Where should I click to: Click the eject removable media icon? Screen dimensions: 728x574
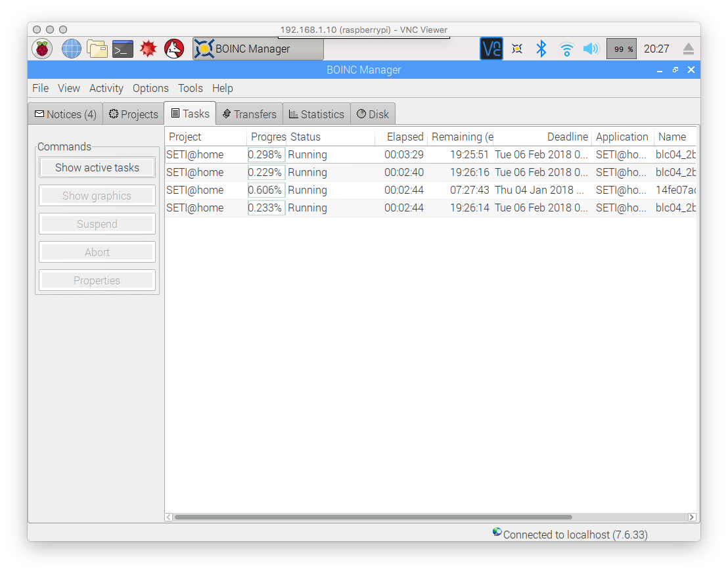(689, 48)
